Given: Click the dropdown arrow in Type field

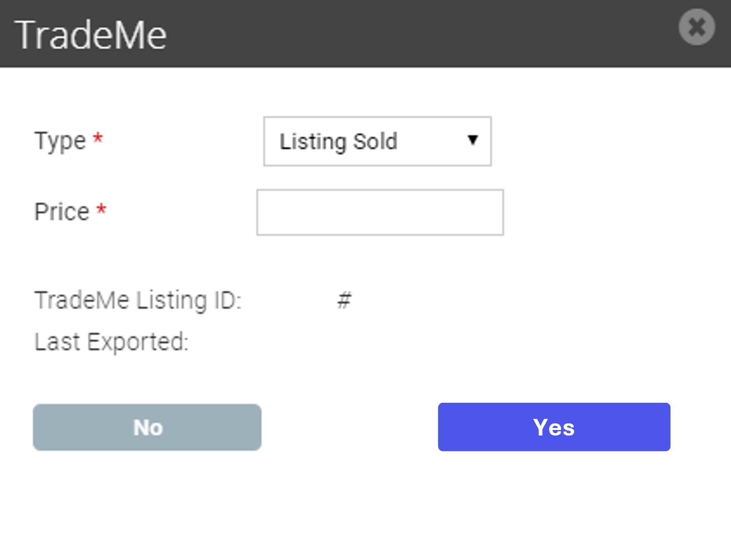Looking at the screenshot, I should click(x=472, y=140).
